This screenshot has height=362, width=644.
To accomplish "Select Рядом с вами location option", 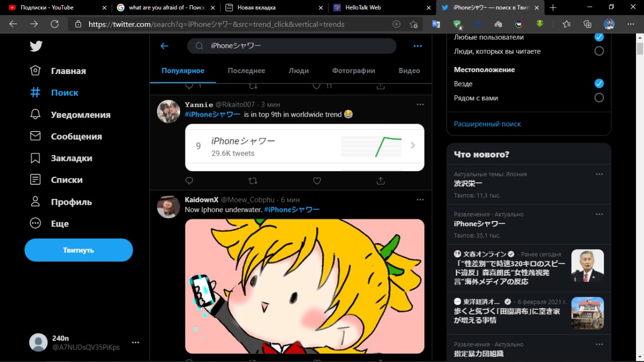I will [599, 98].
